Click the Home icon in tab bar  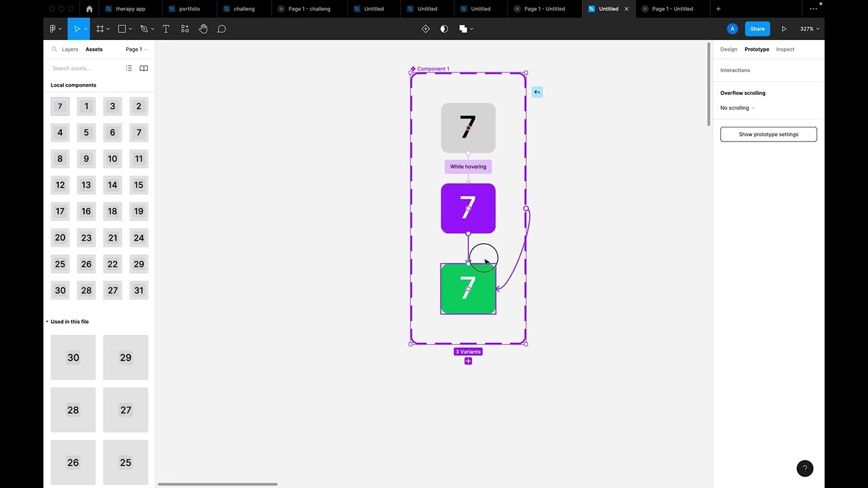pos(90,9)
